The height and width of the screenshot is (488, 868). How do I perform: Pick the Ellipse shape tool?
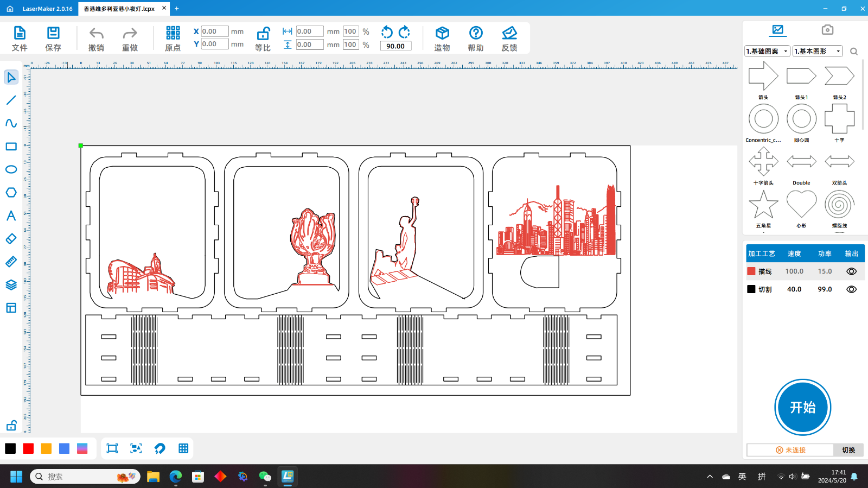pos(11,169)
